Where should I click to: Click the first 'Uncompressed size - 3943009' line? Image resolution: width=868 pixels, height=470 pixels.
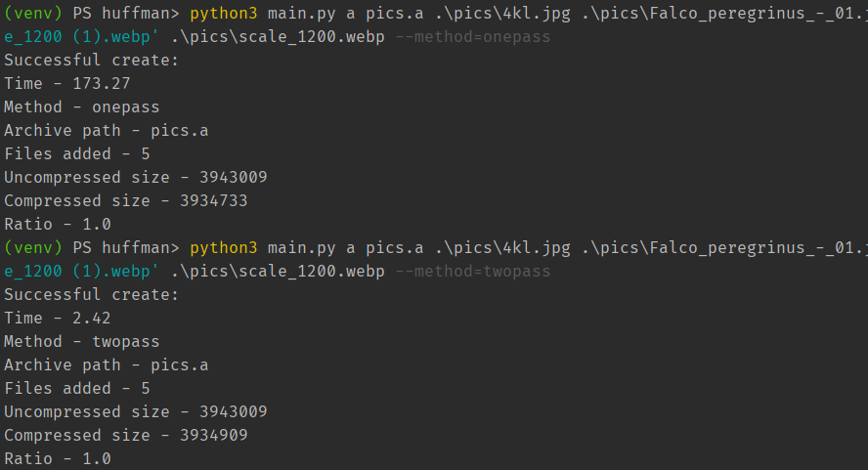pyautogui.click(x=136, y=177)
